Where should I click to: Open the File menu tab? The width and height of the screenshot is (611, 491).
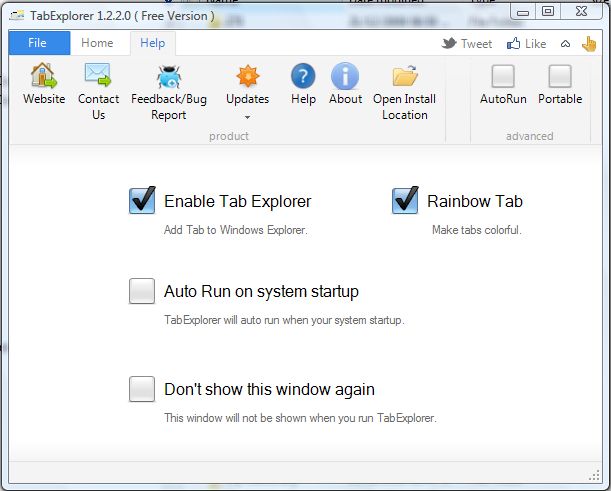click(39, 43)
